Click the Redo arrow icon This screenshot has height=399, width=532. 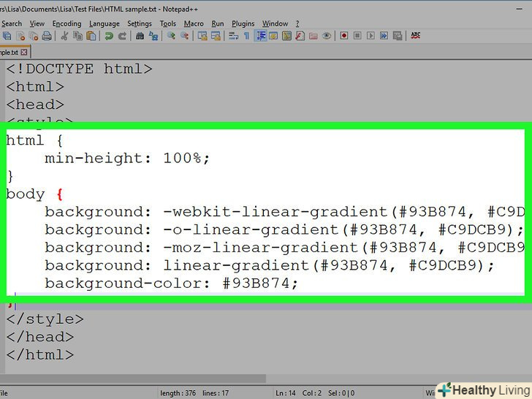tap(122, 36)
